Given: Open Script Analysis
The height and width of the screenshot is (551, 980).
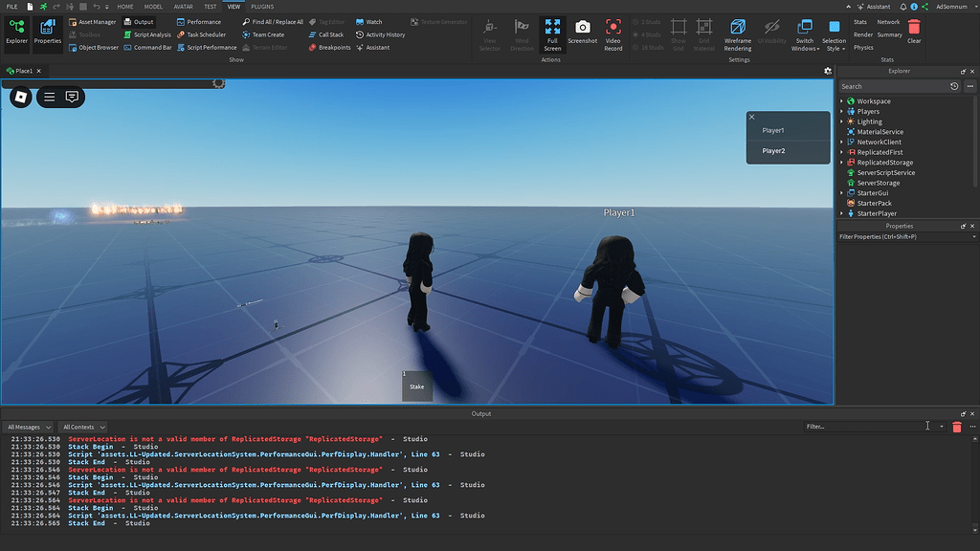Looking at the screenshot, I should click(x=146, y=35).
